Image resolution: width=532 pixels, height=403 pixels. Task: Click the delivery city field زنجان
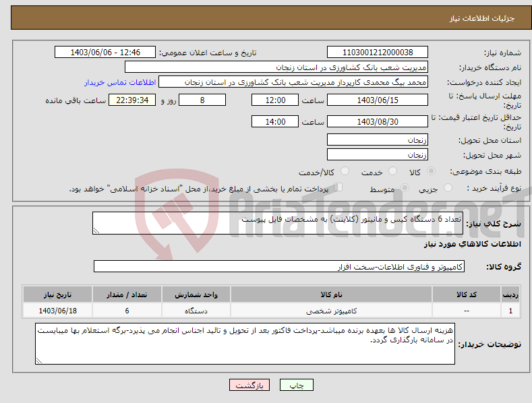pyautogui.click(x=378, y=154)
